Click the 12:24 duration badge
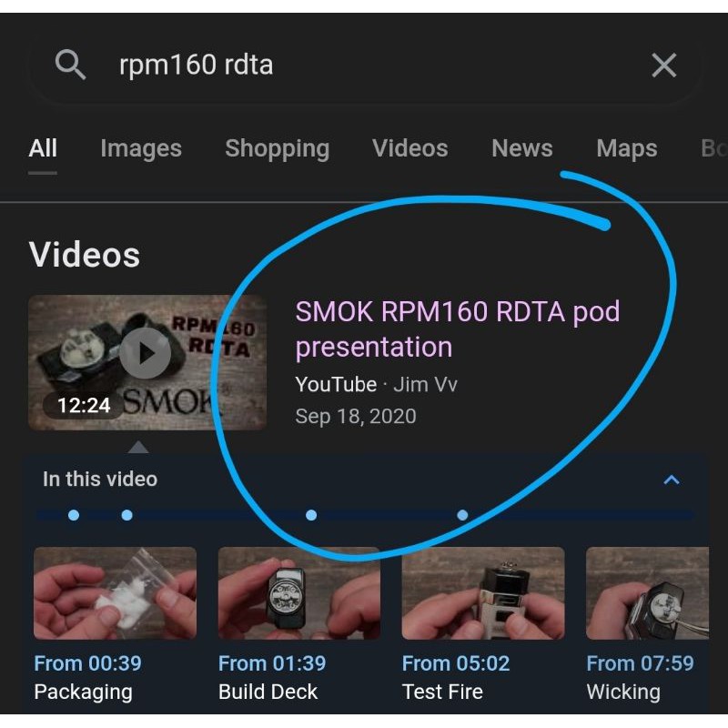This screenshot has width=728, height=728. click(84, 405)
